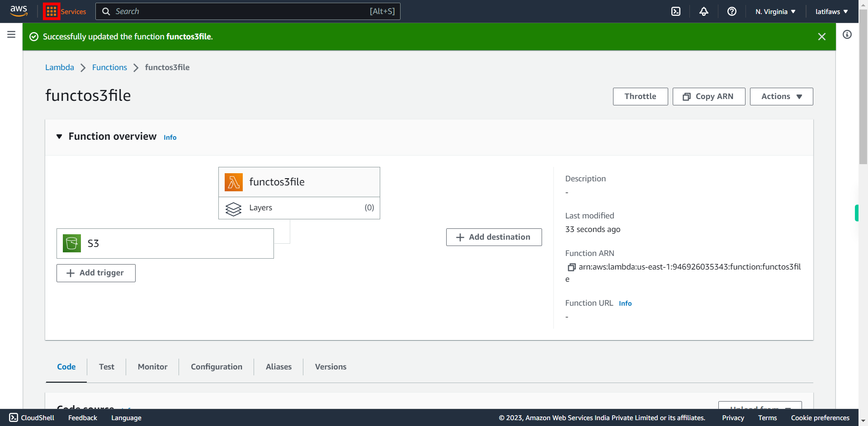Click the Throttle button
Screen dimensions: 868x426
tap(640, 96)
